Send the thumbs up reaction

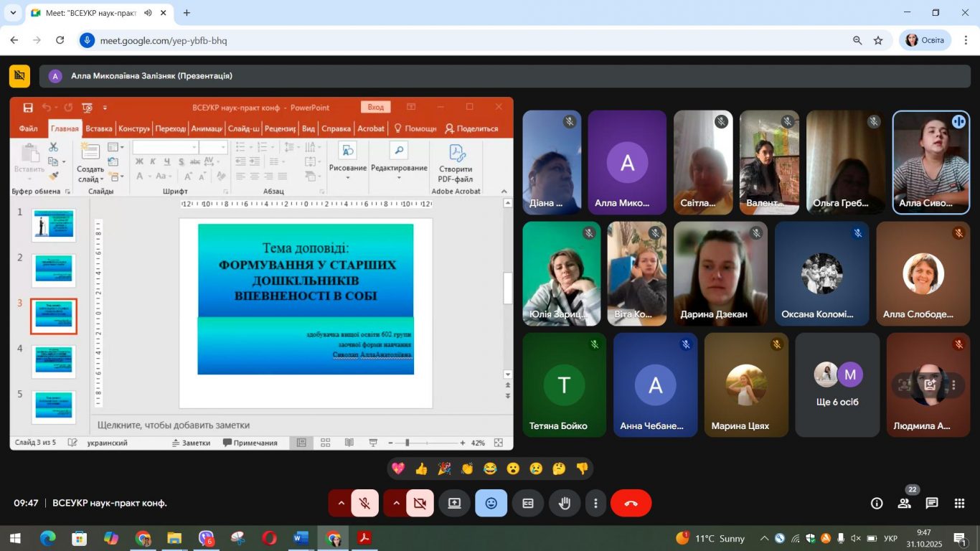coord(421,468)
